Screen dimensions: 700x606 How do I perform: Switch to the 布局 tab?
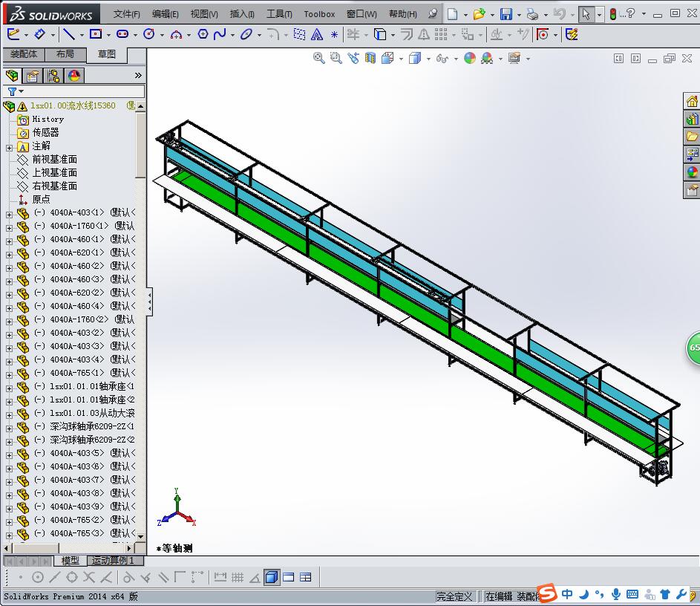click(x=65, y=54)
